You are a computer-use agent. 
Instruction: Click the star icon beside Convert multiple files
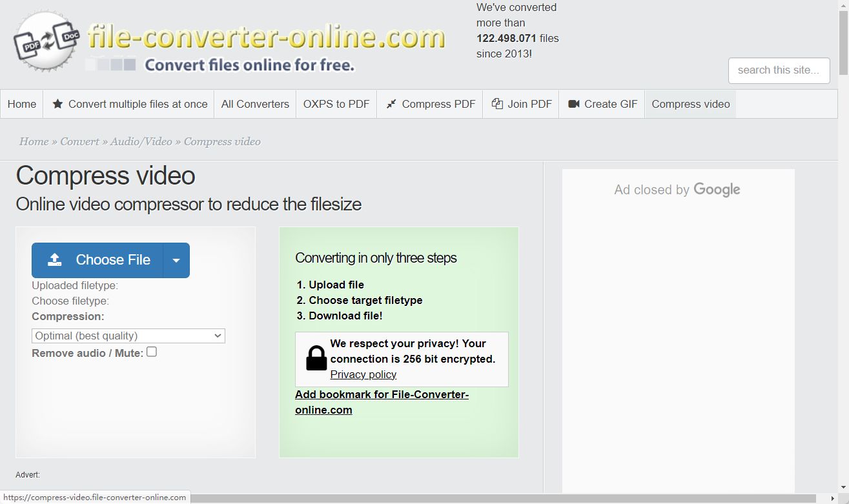[57, 104]
